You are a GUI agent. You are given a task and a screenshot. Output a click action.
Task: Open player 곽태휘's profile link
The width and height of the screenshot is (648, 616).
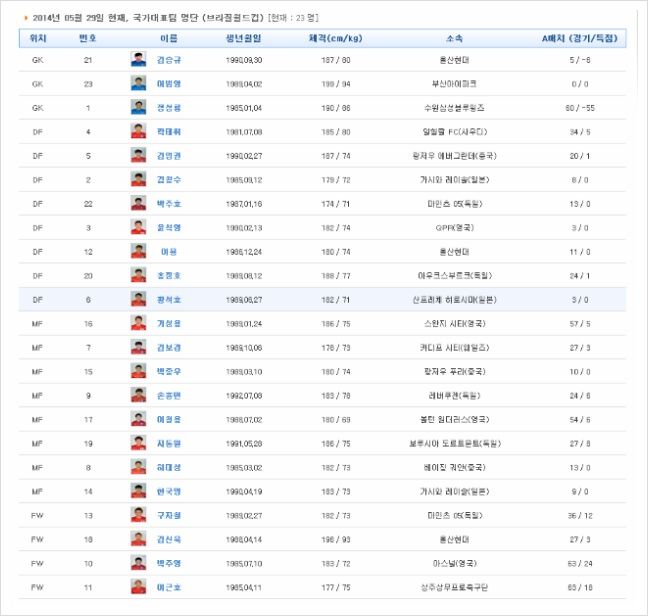tap(169, 132)
